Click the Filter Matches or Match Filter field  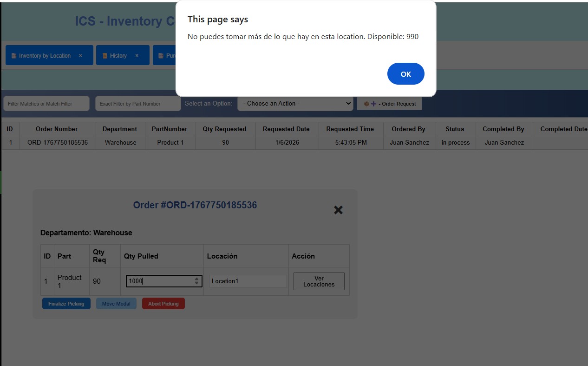point(46,104)
